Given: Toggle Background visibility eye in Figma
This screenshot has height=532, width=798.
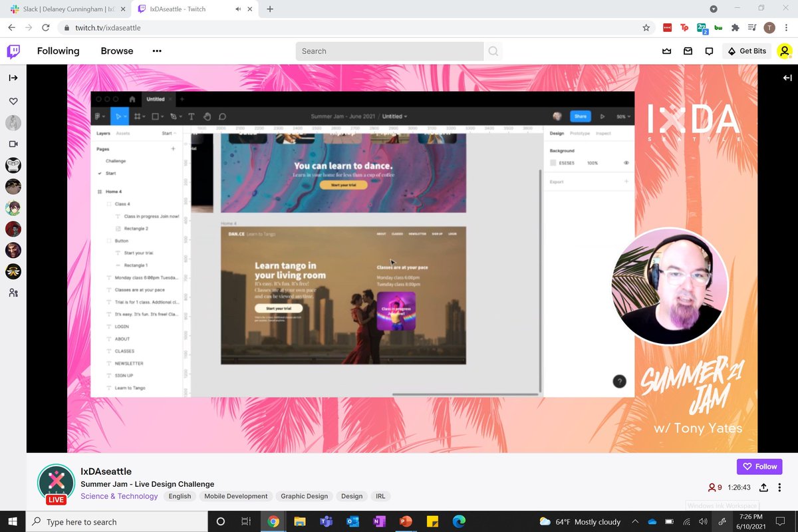Looking at the screenshot, I should (626, 163).
